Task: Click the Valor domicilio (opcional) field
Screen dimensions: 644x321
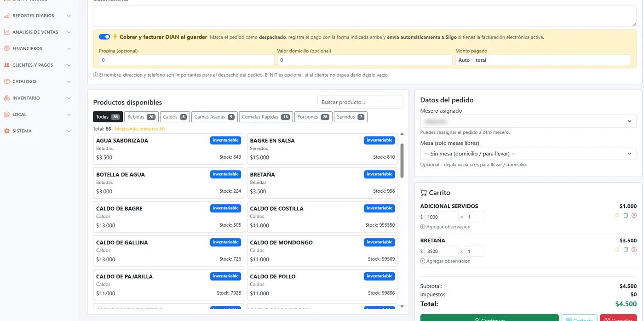Action: click(365, 60)
